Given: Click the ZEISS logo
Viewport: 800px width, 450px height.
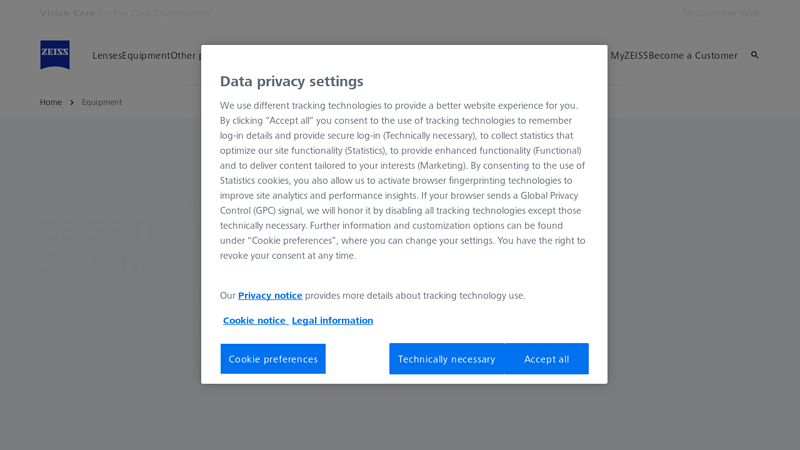Looking at the screenshot, I should click(x=55, y=55).
